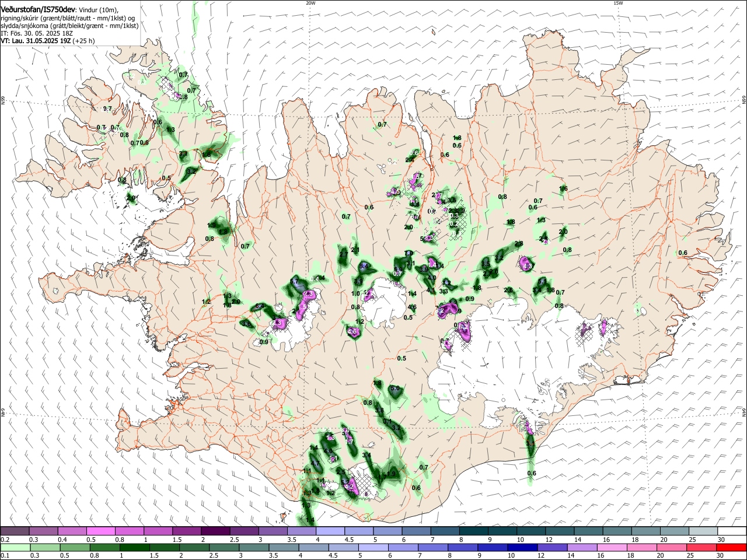The height and width of the screenshot is (560, 747).
Task: Click the 0.2 legend scale label
Action: [4, 539]
